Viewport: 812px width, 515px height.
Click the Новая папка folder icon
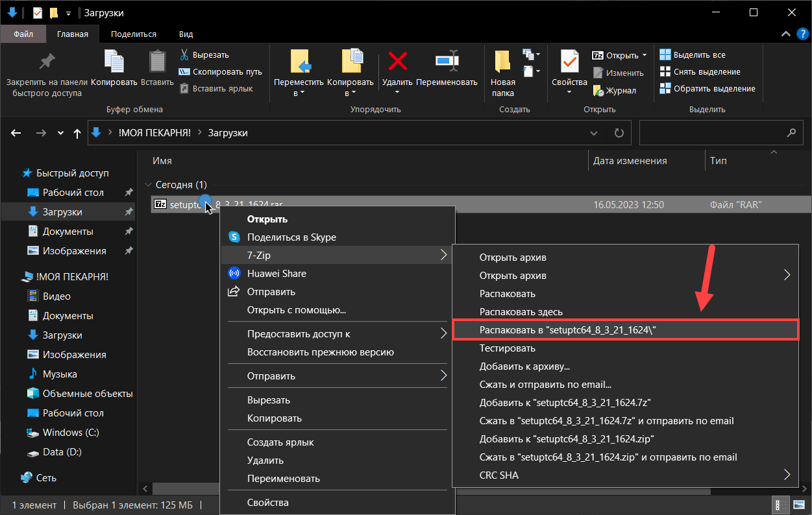point(502,62)
